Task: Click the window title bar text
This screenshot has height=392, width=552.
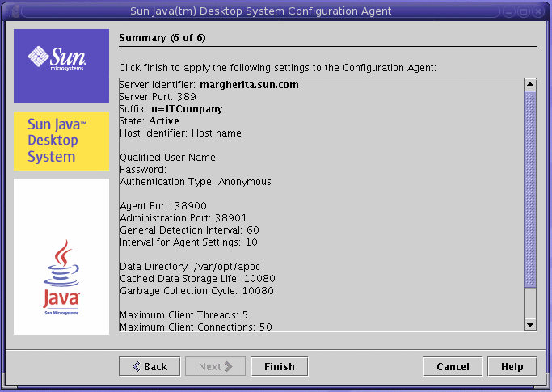Action: click(x=260, y=11)
